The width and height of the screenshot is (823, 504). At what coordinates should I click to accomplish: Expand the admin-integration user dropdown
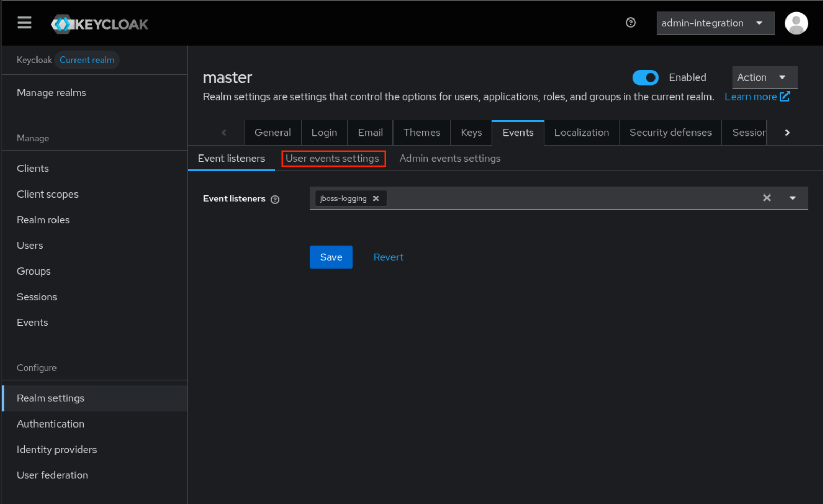(x=715, y=23)
